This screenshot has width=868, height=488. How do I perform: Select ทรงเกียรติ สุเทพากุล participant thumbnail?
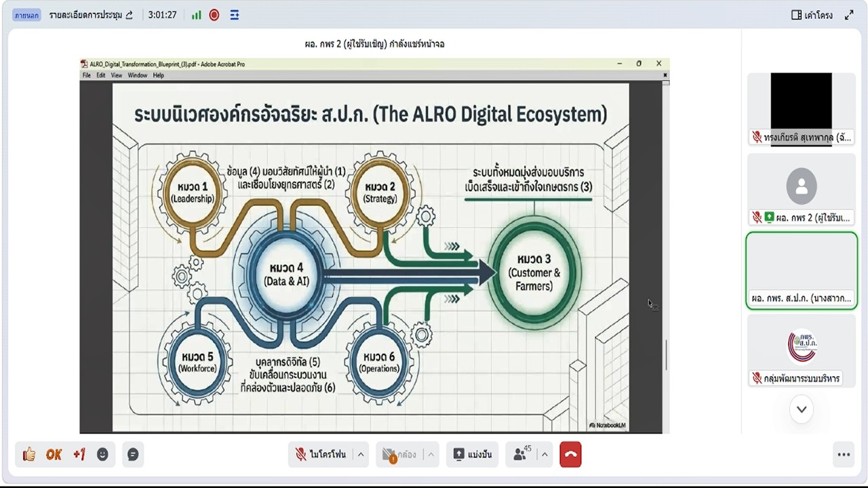[x=801, y=109]
